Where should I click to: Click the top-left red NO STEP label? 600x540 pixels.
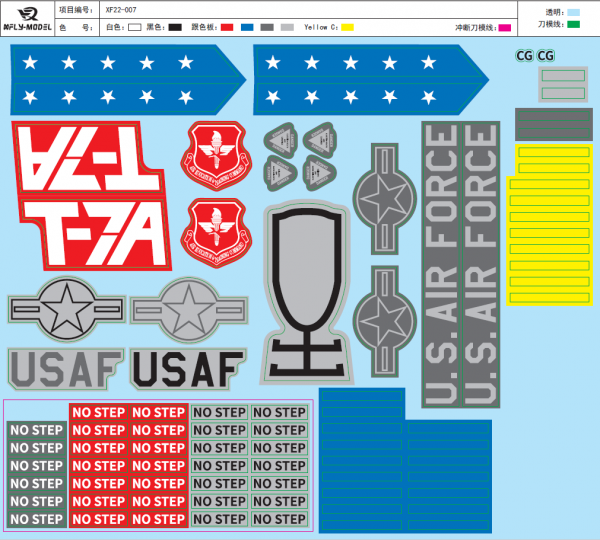tap(99, 413)
